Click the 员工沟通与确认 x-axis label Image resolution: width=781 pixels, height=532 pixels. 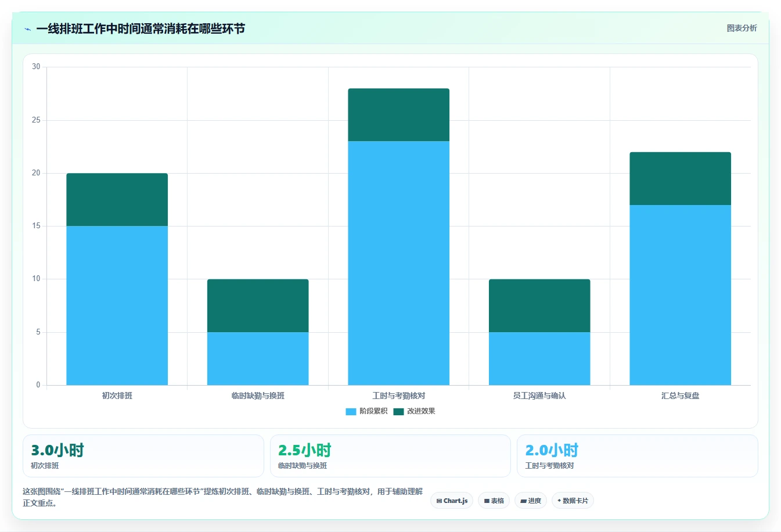[539, 396]
